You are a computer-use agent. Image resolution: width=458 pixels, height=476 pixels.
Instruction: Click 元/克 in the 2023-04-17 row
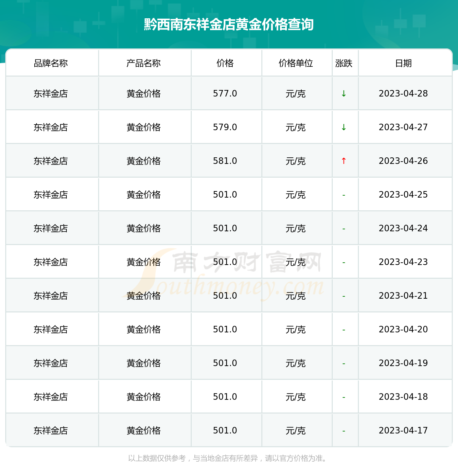[296, 431]
